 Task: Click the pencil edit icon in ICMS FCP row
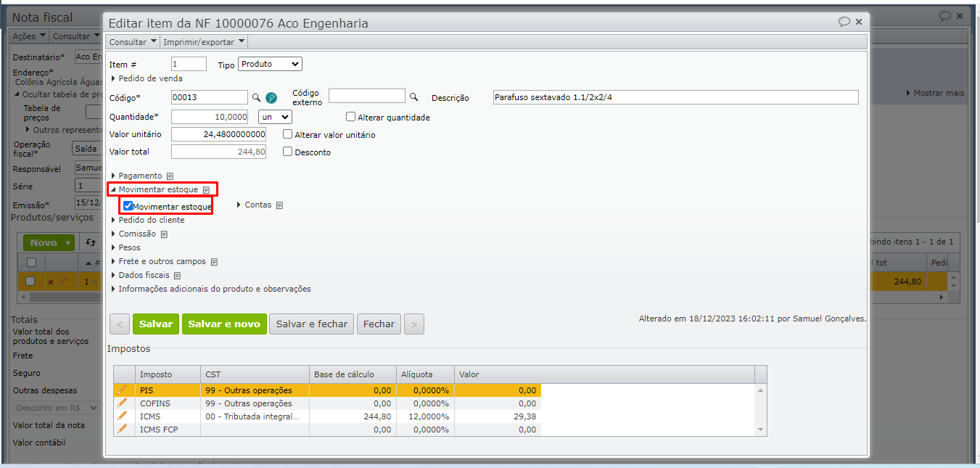click(x=122, y=429)
